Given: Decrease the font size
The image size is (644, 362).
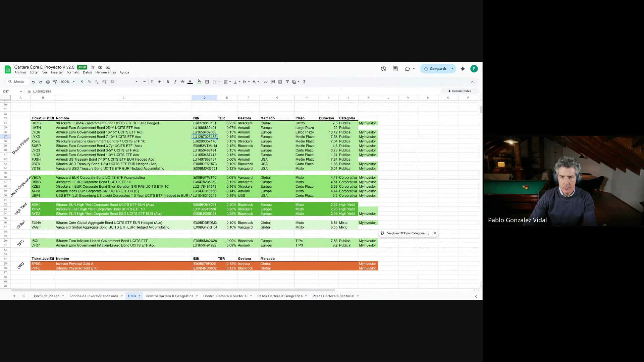Looking at the screenshot, I should click(x=145, y=82).
